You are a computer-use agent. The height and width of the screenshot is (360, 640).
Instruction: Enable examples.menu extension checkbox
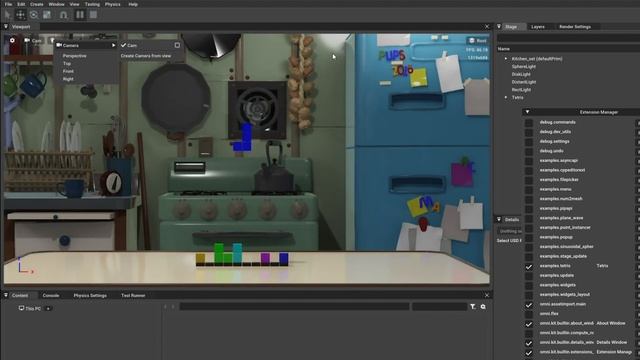pyautogui.click(x=529, y=189)
